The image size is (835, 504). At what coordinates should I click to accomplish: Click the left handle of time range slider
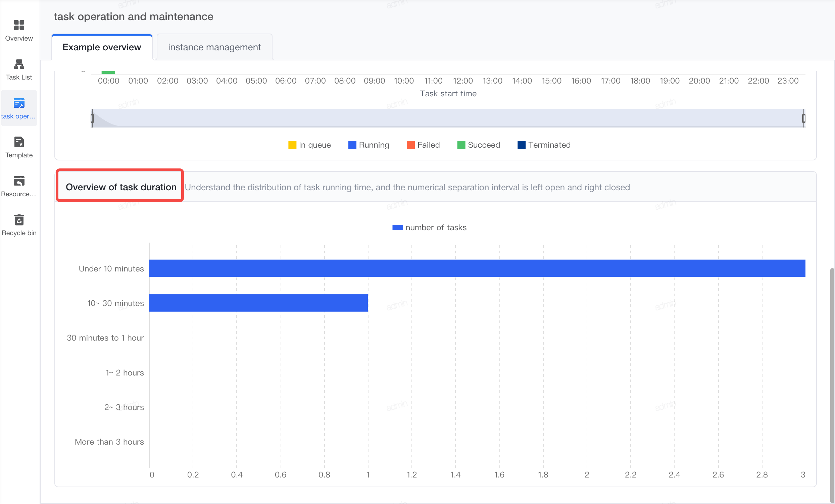point(92,118)
